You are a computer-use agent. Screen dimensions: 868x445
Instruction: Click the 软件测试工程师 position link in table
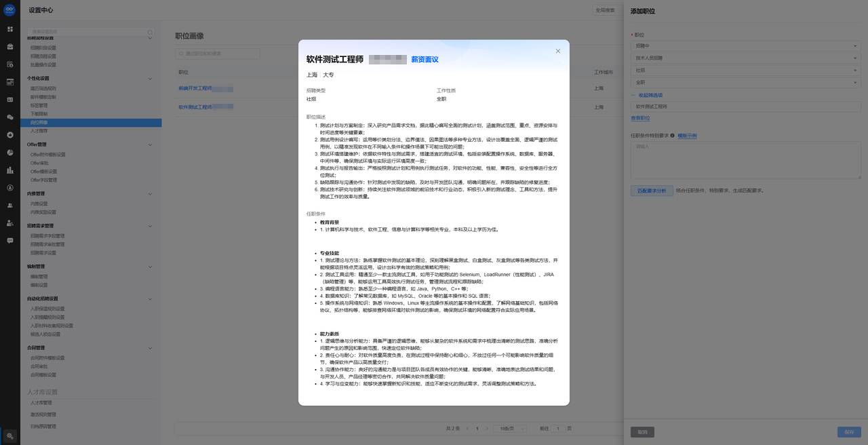tap(195, 107)
